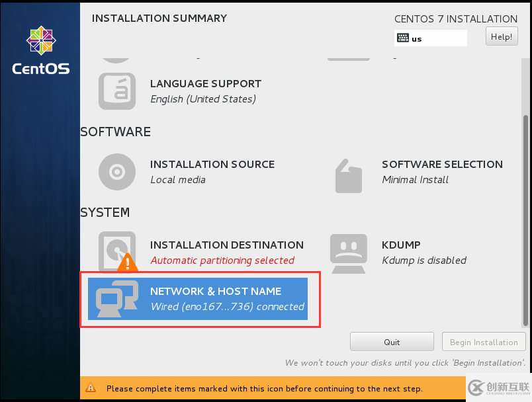The width and height of the screenshot is (532, 402).
Task: Open the NETWORK & HOST NAME setting
Action: click(x=198, y=299)
